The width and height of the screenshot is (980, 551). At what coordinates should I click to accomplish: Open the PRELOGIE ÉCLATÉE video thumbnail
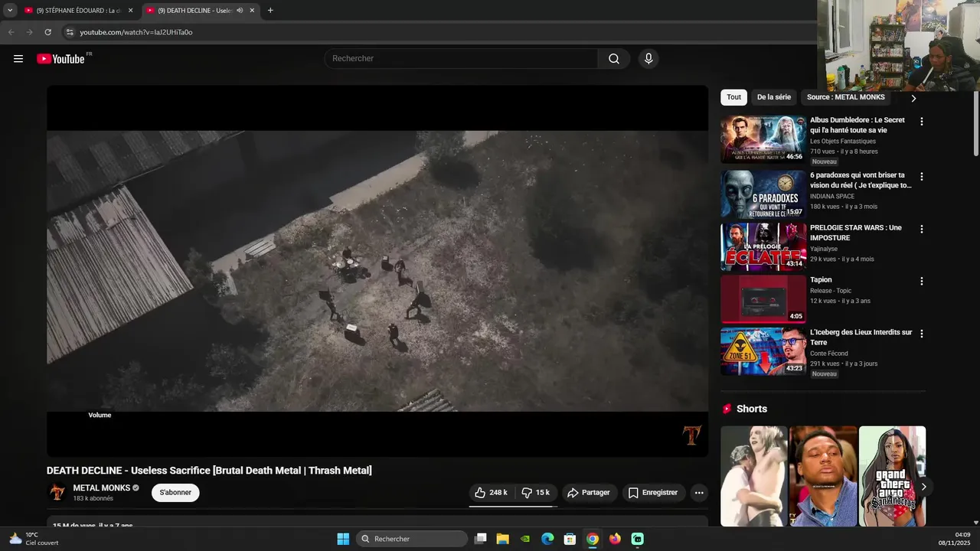tap(763, 247)
